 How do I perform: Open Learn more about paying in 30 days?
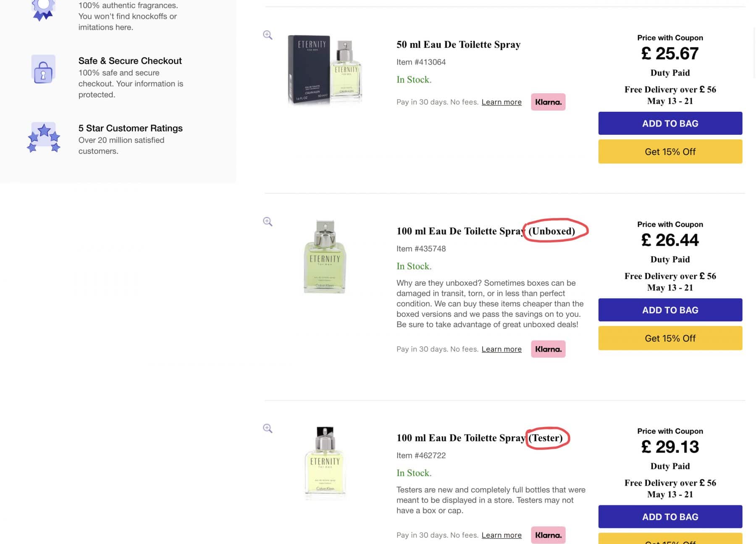501,102
